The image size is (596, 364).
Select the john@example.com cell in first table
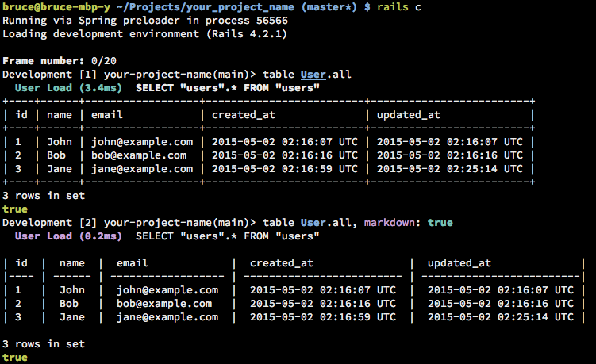(142, 142)
